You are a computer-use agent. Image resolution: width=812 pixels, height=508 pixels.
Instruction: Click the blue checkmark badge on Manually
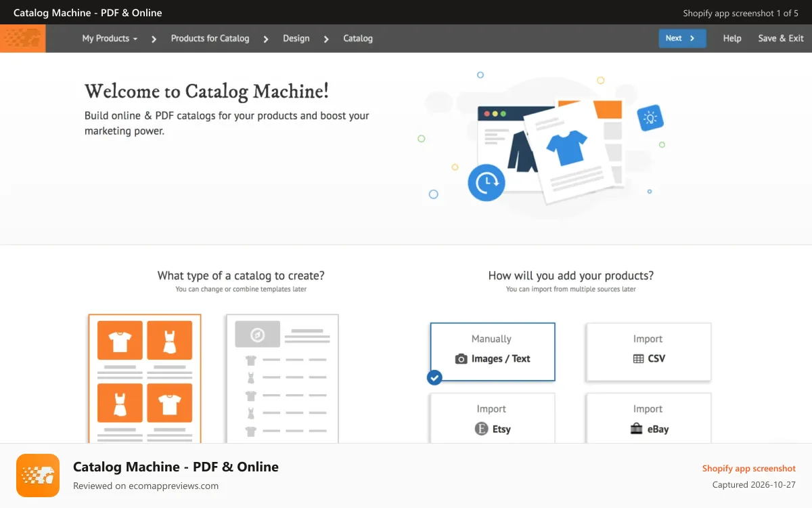434,377
